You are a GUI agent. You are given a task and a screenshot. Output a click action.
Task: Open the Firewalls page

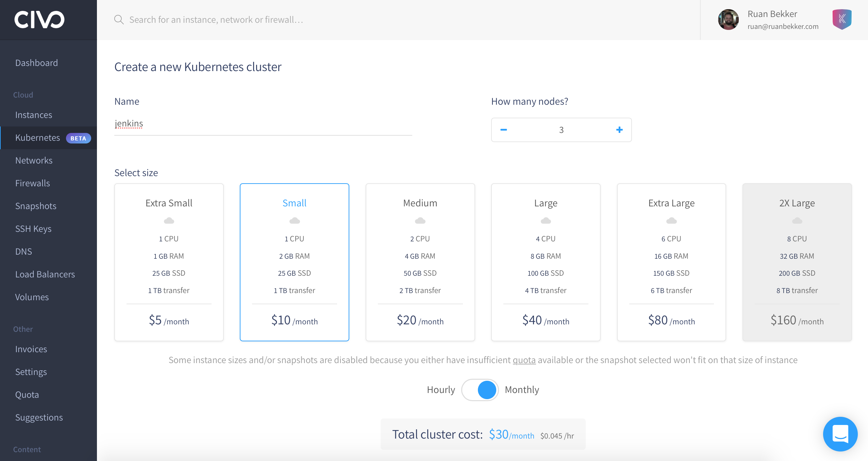click(33, 183)
